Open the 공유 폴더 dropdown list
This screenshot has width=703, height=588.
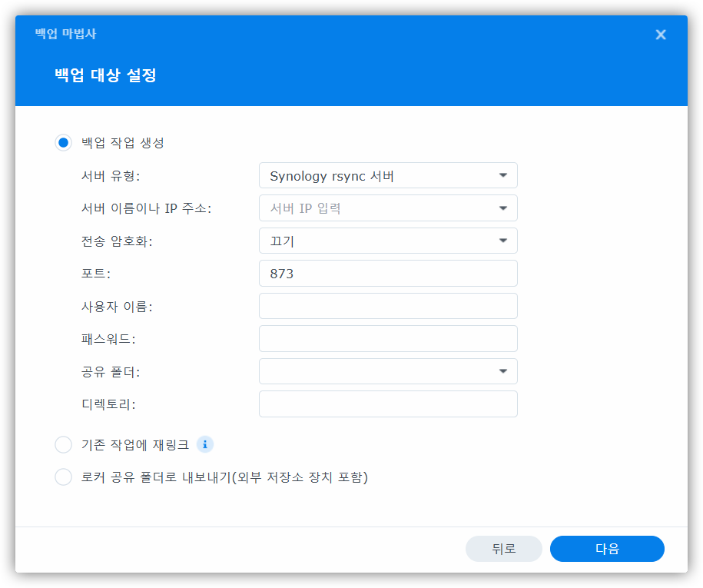[388, 371]
